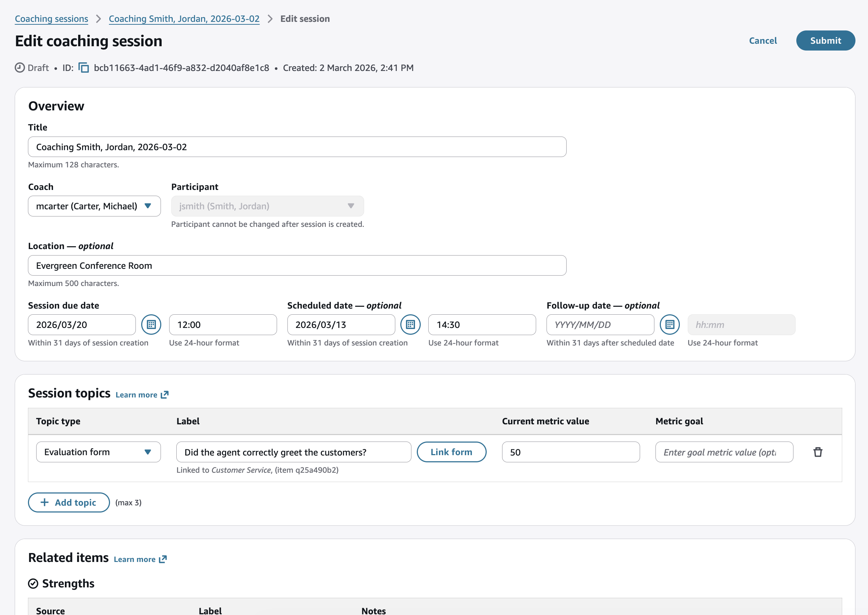Expand the Topic type dropdown showing Evaluation form
Viewport: 868px width, 615px height.
point(98,452)
